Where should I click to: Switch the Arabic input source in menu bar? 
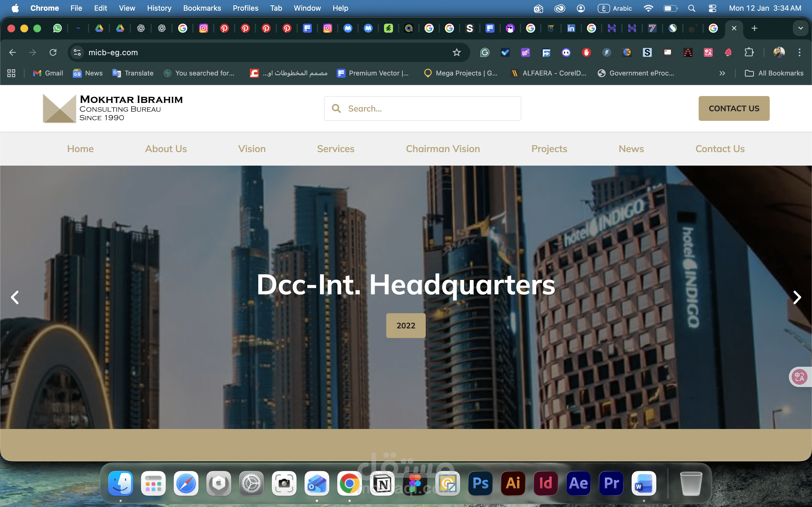[615, 8]
